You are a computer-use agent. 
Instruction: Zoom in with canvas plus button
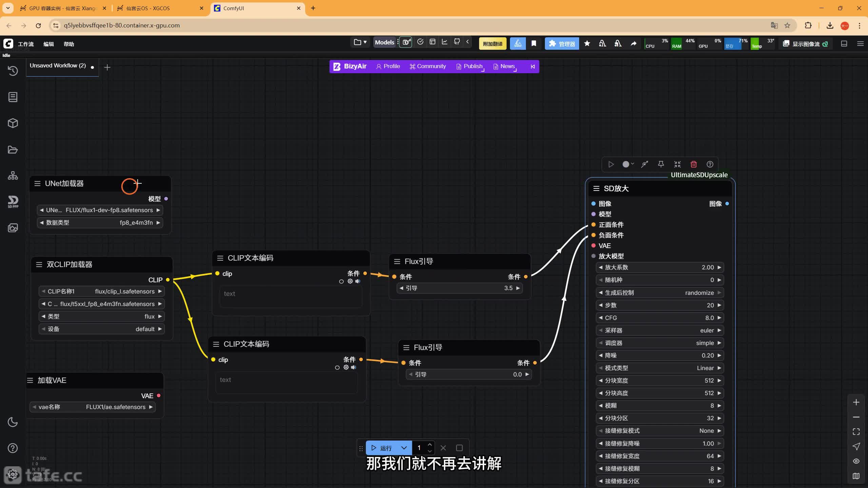(x=856, y=402)
